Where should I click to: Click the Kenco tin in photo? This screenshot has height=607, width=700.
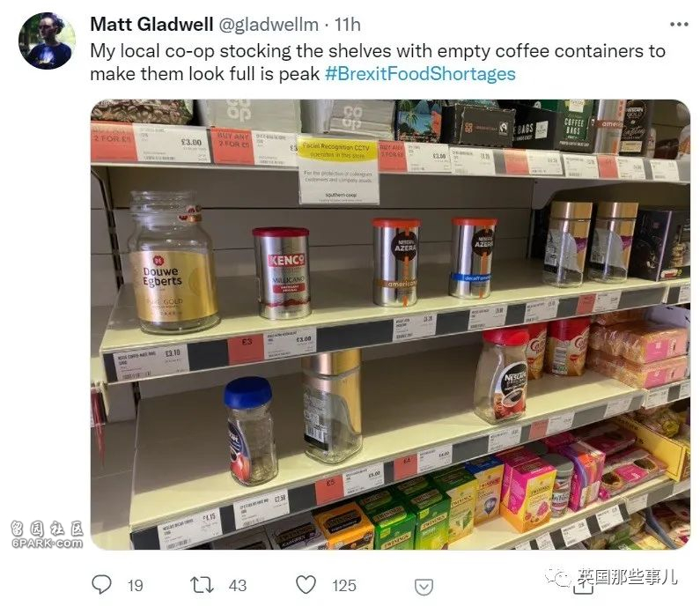[x=283, y=273]
